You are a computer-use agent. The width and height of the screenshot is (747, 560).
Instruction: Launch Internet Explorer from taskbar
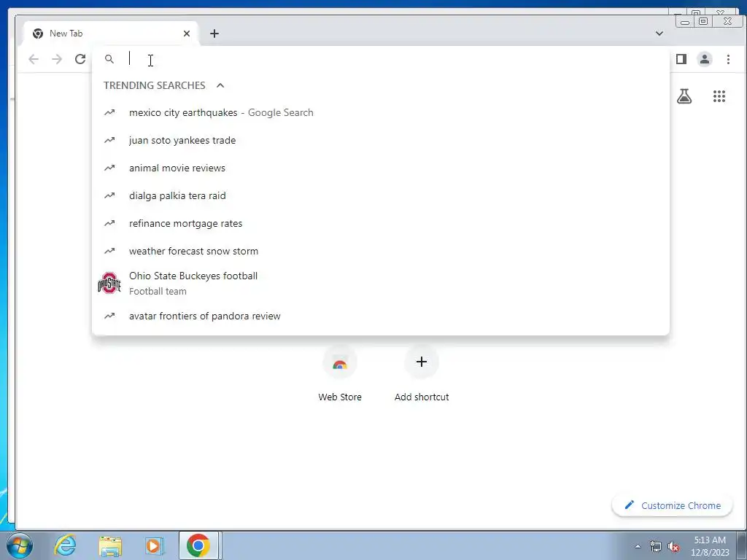coord(65,545)
